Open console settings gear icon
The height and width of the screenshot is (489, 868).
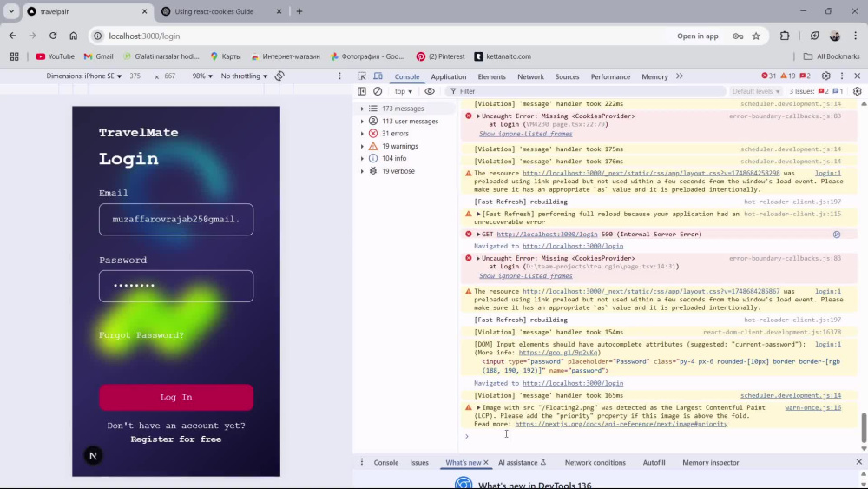(x=858, y=91)
